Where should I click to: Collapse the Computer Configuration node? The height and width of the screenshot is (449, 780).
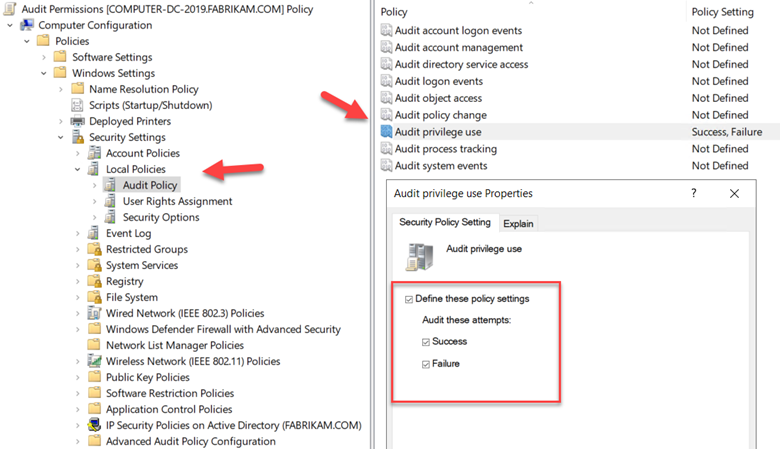click(x=10, y=25)
